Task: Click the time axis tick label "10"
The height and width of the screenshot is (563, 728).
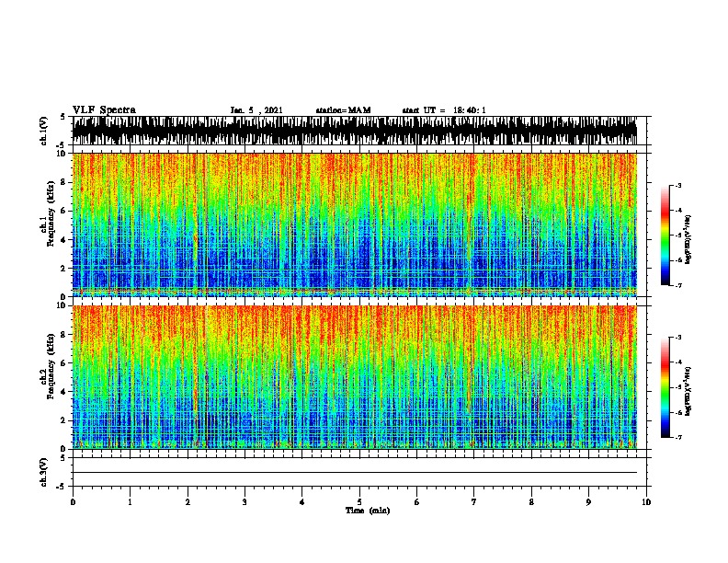Action: click(x=646, y=501)
